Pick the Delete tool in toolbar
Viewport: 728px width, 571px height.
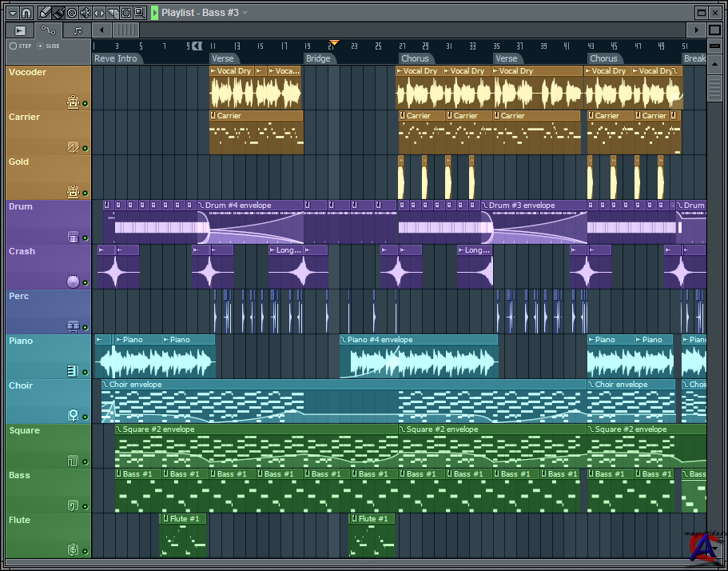pos(72,13)
